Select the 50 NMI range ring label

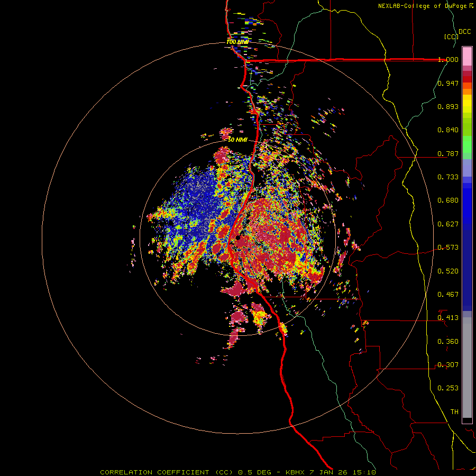(237, 140)
